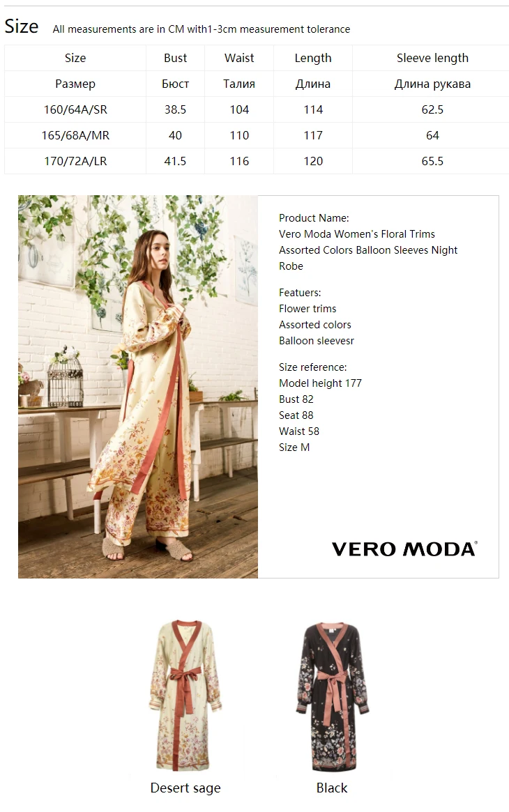Click the Length column header
The height and width of the screenshot is (812, 509).
(x=313, y=58)
